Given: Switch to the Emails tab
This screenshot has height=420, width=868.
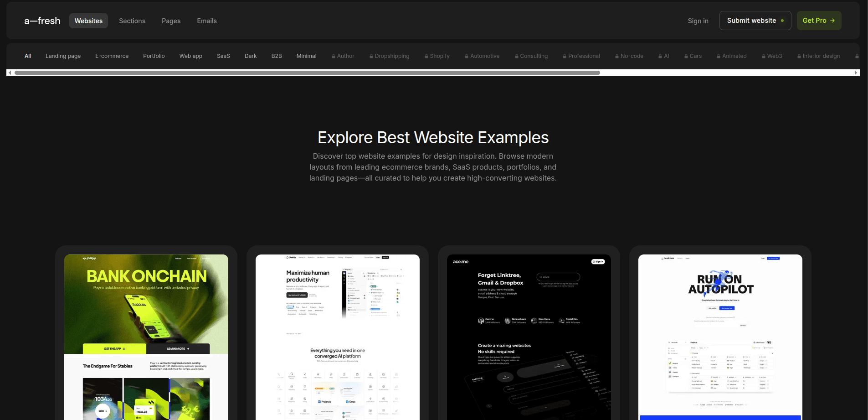Looking at the screenshot, I should (207, 21).
